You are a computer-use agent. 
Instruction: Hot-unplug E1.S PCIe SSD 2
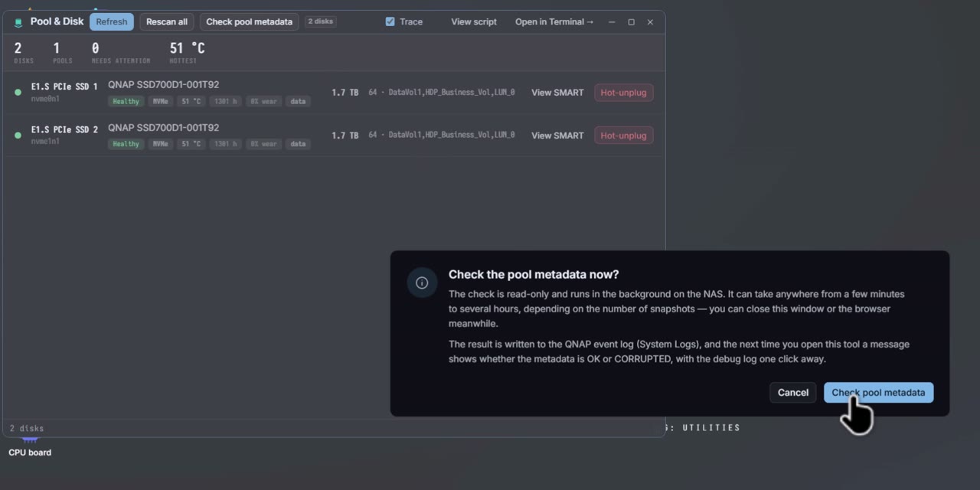click(x=623, y=136)
